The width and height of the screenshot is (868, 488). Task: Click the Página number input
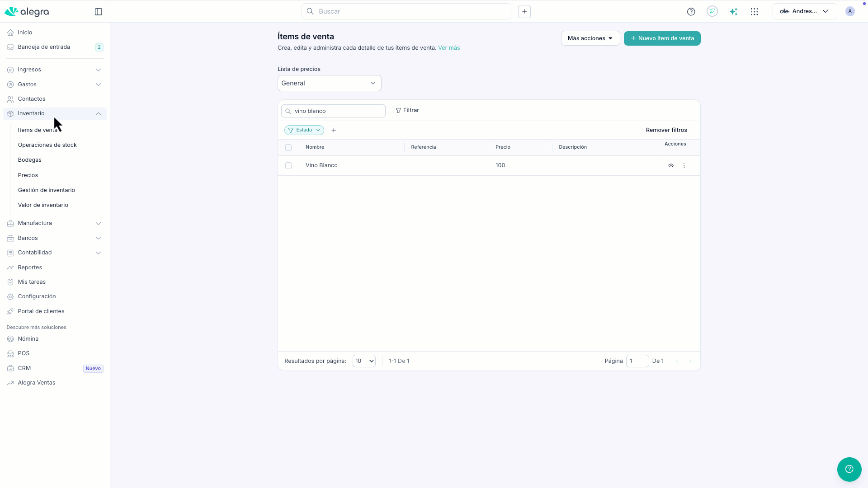[x=637, y=361]
